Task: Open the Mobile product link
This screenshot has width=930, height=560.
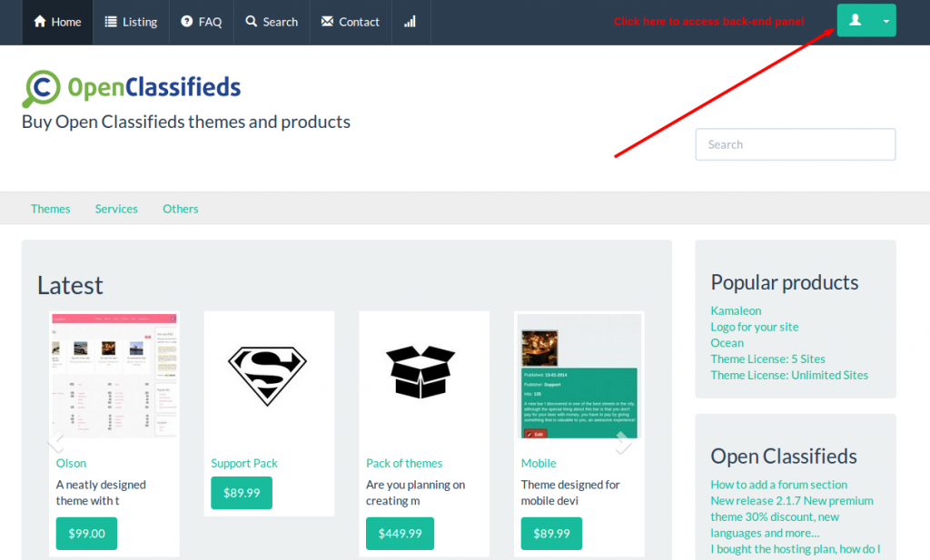Action: 539,464
